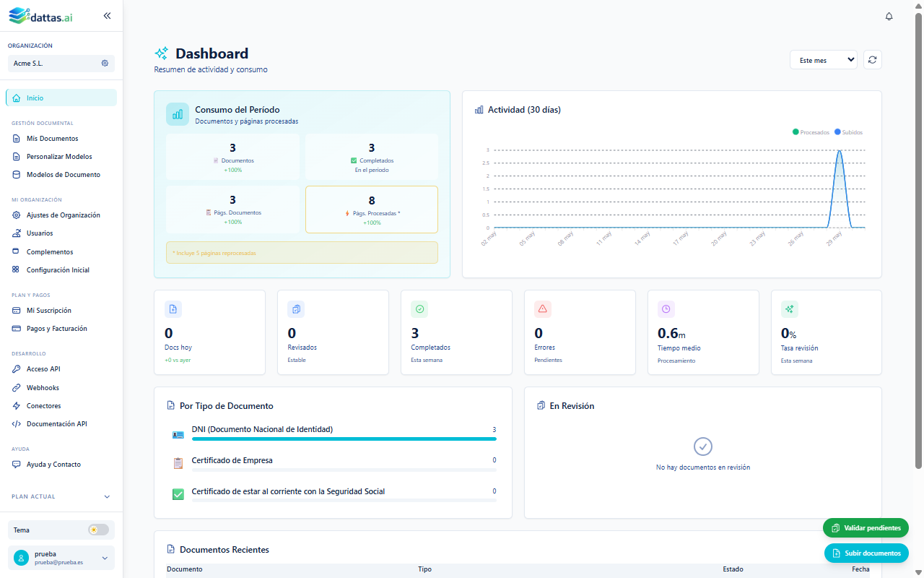This screenshot has width=924, height=578.
Task: Toggle the Subidos legend series
Action: pos(848,132)
